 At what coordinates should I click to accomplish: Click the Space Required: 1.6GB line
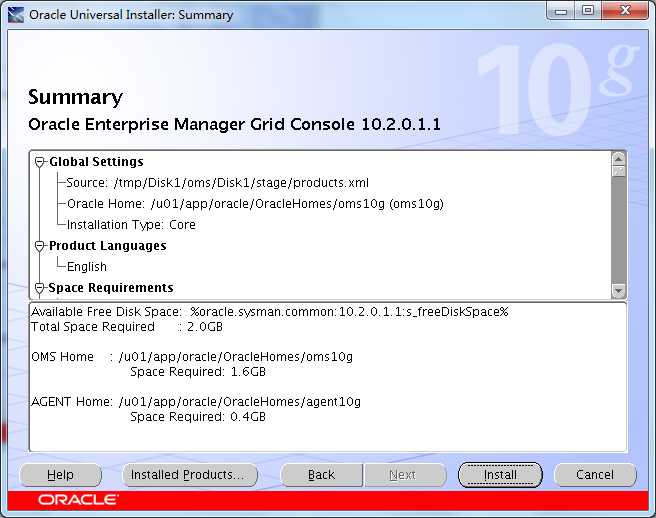(x=198, y=372)
